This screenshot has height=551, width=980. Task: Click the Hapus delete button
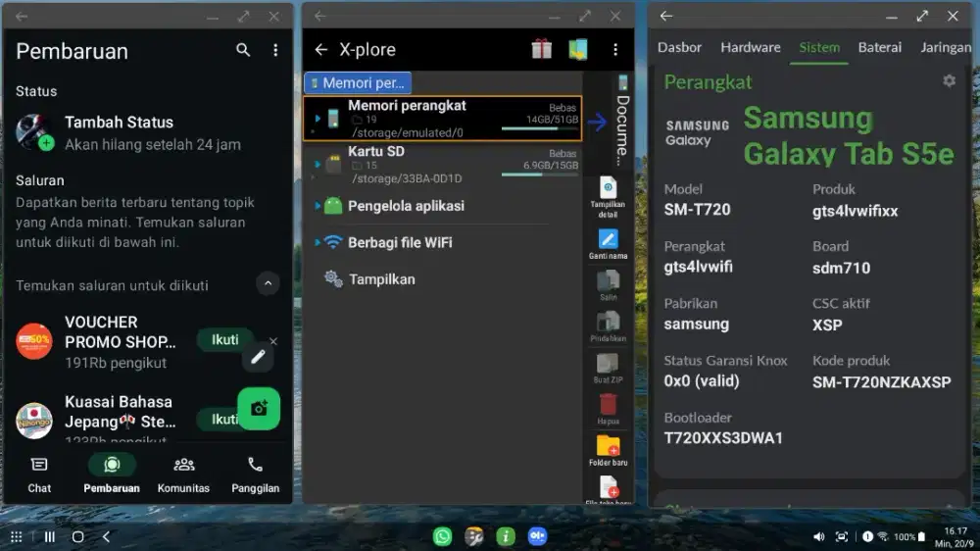(x=609, y=409)
